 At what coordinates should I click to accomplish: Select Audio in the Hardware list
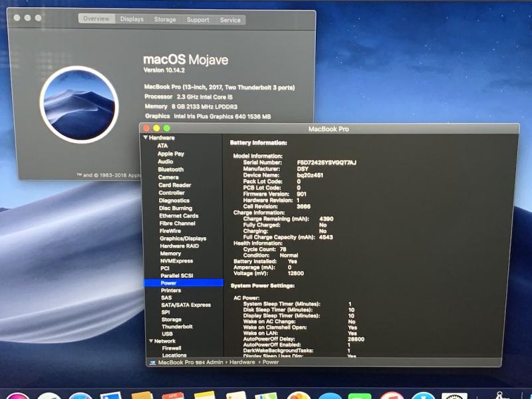point(165,162)
